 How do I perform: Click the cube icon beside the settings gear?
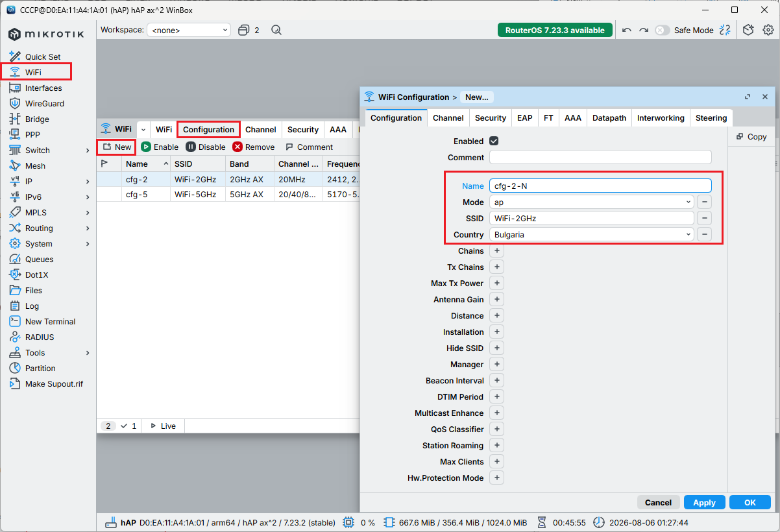point(748,30)
